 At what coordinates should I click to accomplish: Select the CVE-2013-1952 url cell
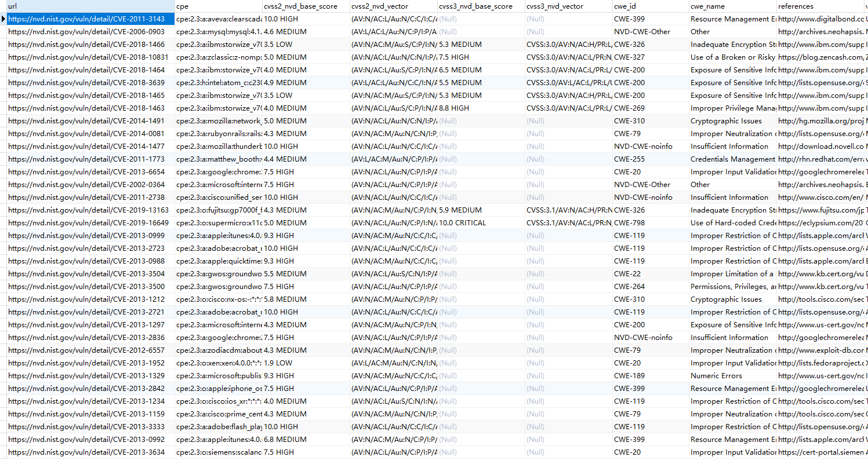tap(90, 363)
